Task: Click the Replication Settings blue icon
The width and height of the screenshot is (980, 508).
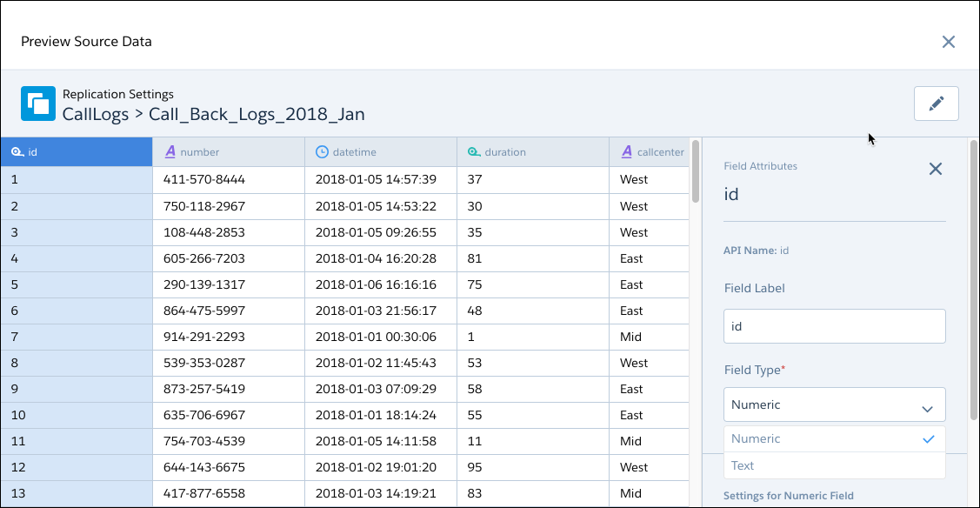Action: [37, 104]
